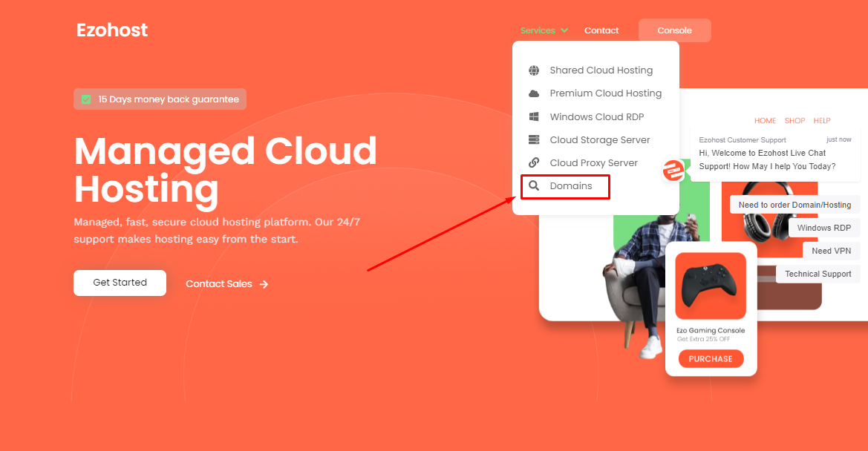Click the green checkmark on the money back badge

(86, 99)
